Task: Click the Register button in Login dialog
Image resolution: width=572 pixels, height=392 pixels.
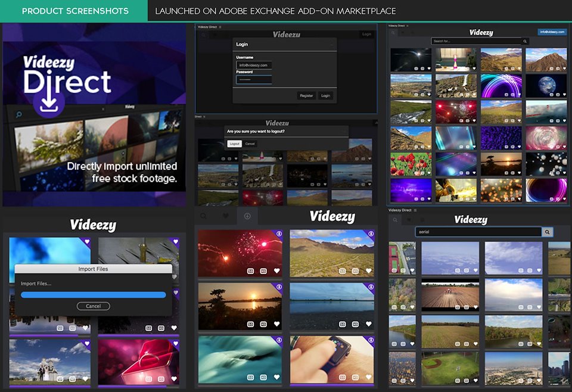Action: (x=306, y=95)
